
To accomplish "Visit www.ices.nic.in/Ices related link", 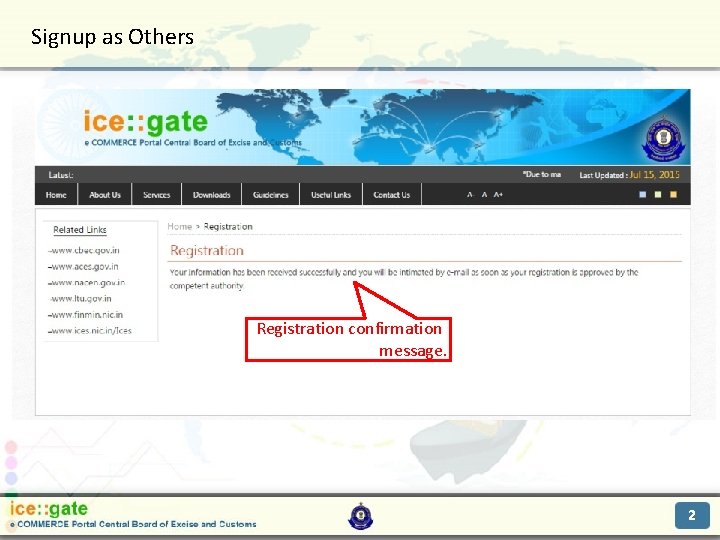I will [90, 331].
